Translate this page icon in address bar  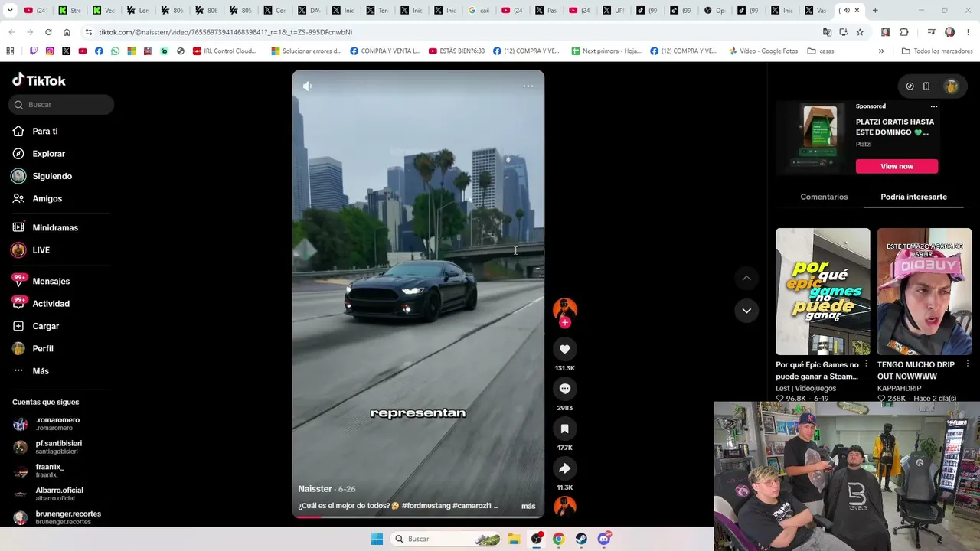point(827,32)
